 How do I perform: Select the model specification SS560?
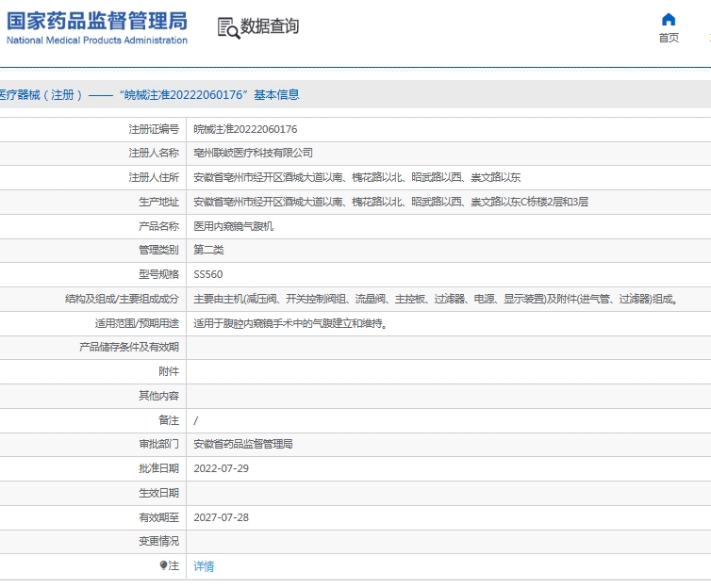[208, 275]
